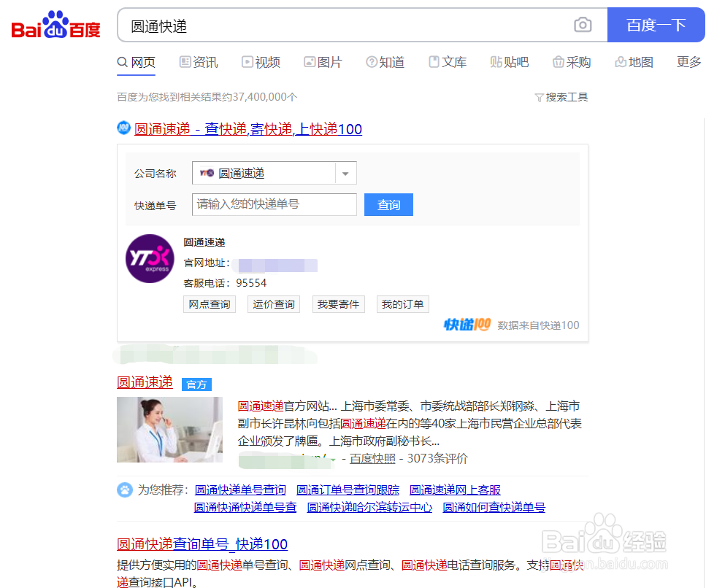This screenshot has height=588, width=706.
Task: Switch to the 资讯 tab
Action: point(199,62)
